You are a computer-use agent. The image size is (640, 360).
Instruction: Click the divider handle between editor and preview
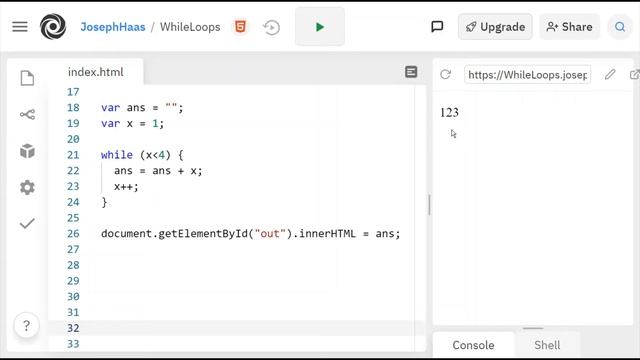(429, 204)
